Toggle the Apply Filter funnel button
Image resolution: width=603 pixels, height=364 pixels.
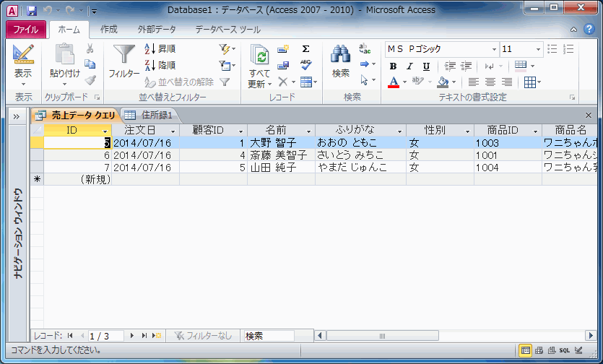coord(225,82)
